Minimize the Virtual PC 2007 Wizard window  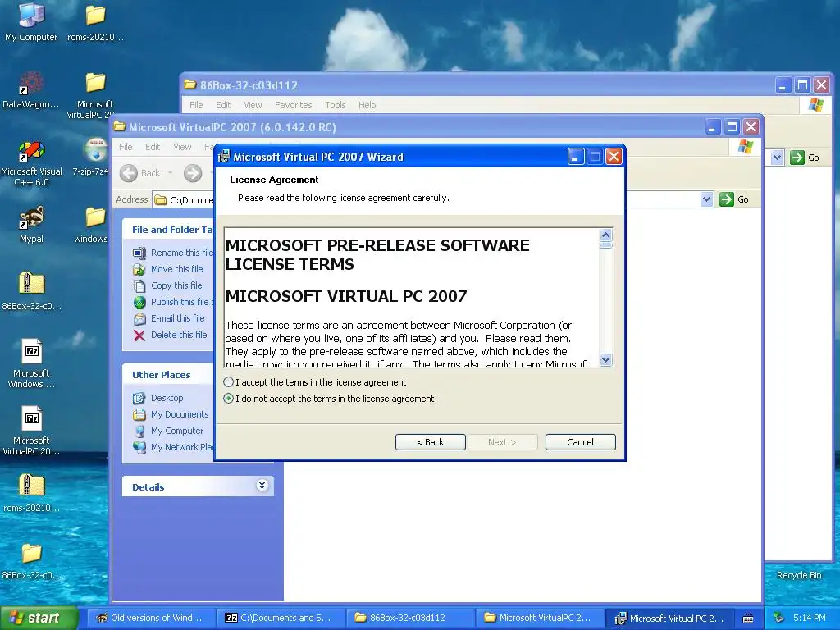pyautogui.click(x=575, y=157)
